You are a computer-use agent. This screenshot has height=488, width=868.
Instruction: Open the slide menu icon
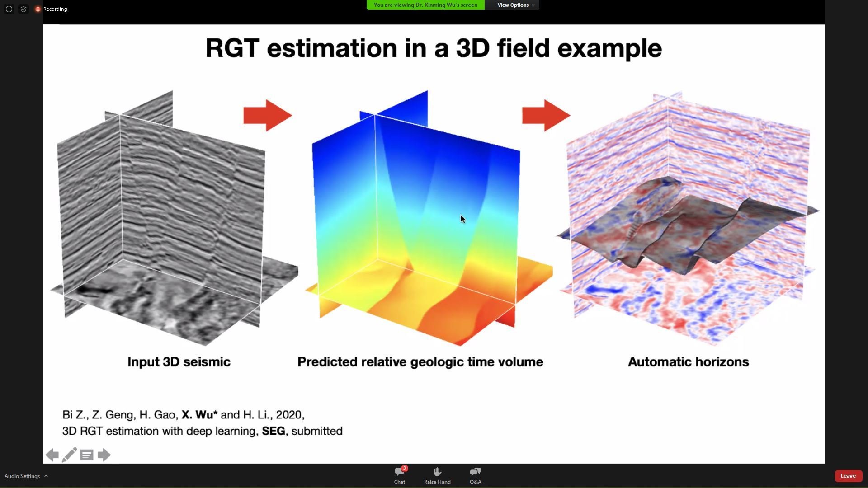tap(87, 455)
